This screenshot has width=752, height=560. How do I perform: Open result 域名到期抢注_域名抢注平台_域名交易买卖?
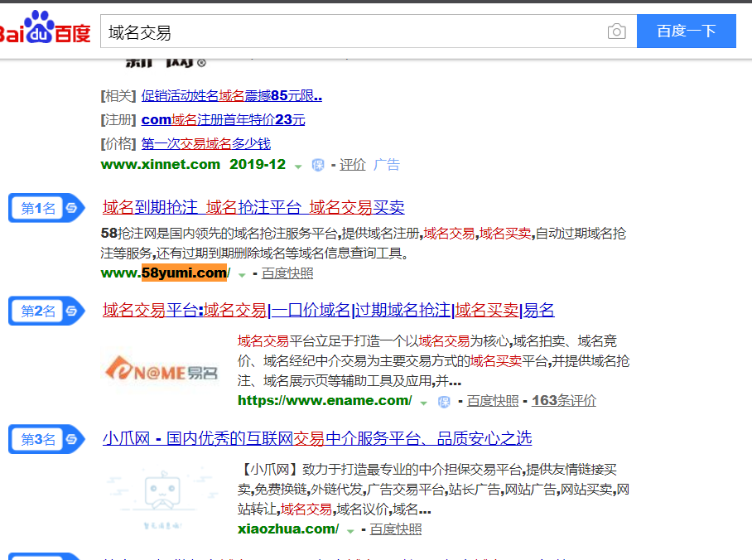click(253, 207)
